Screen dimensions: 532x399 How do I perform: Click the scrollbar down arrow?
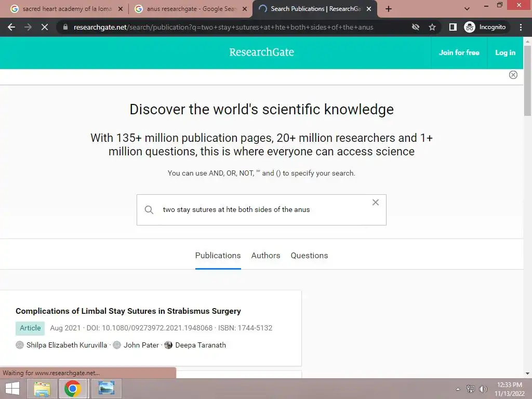coord(527,374)
